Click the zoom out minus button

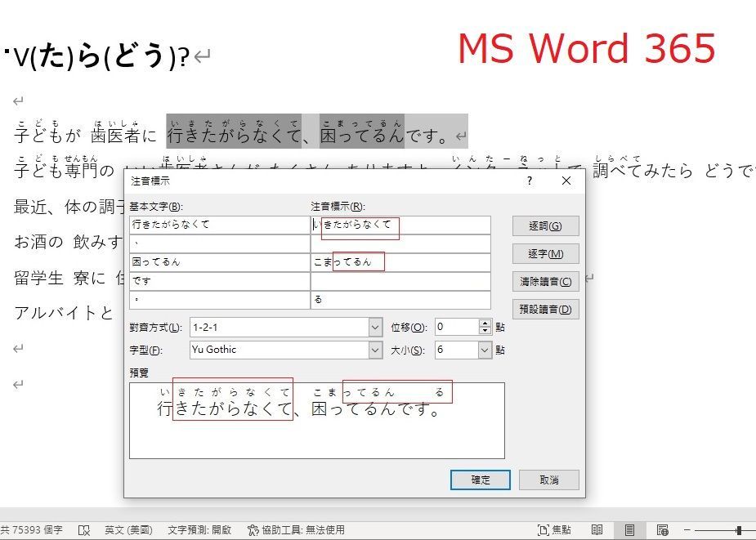[x=687, y=530]
